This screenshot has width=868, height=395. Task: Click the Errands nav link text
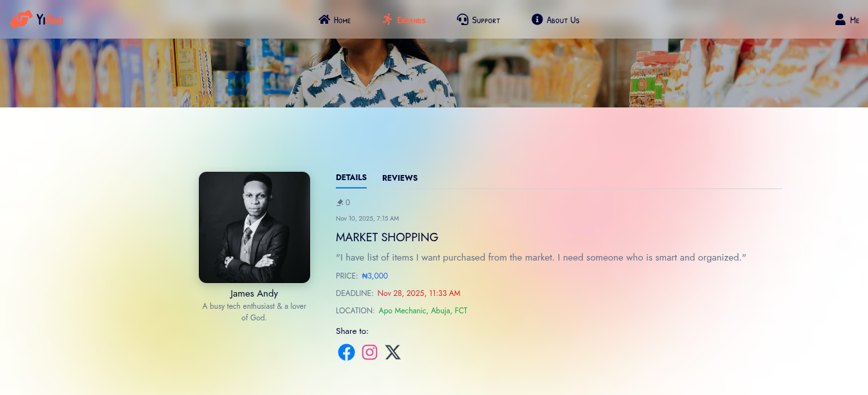coord(411,20)
